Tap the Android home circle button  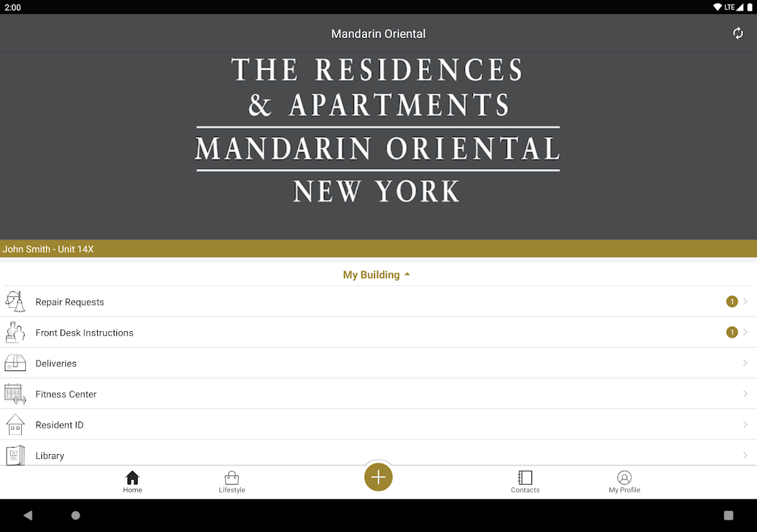coord(76,515)
